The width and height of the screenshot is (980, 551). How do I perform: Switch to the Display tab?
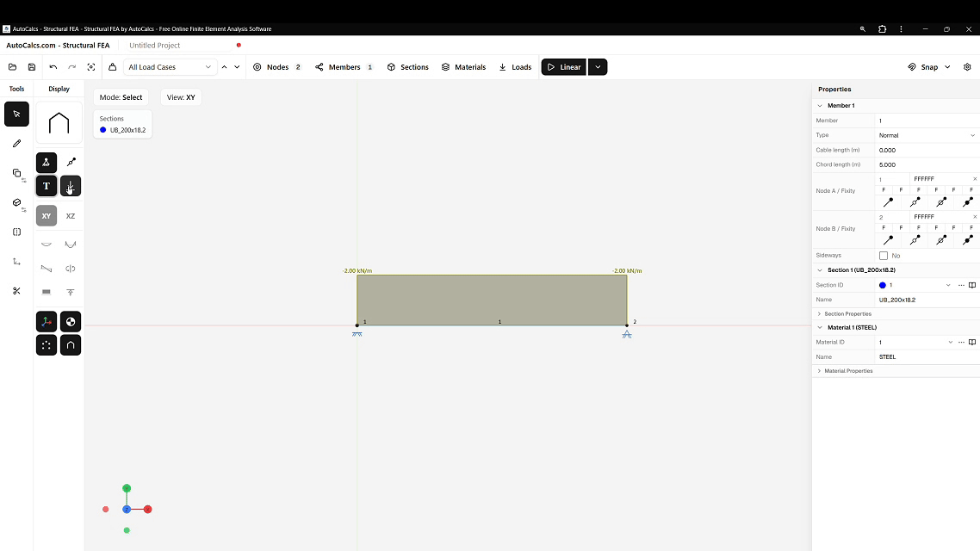(x=59, y=89)
